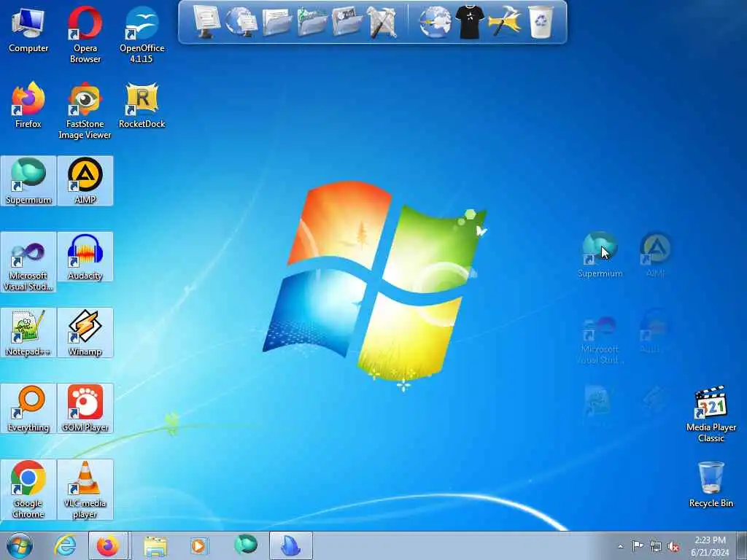Open the globe-with-monitor network icon in RocketDock
Image resolution: width=747 pixels, height=560 pixels.
coord(241,22)
